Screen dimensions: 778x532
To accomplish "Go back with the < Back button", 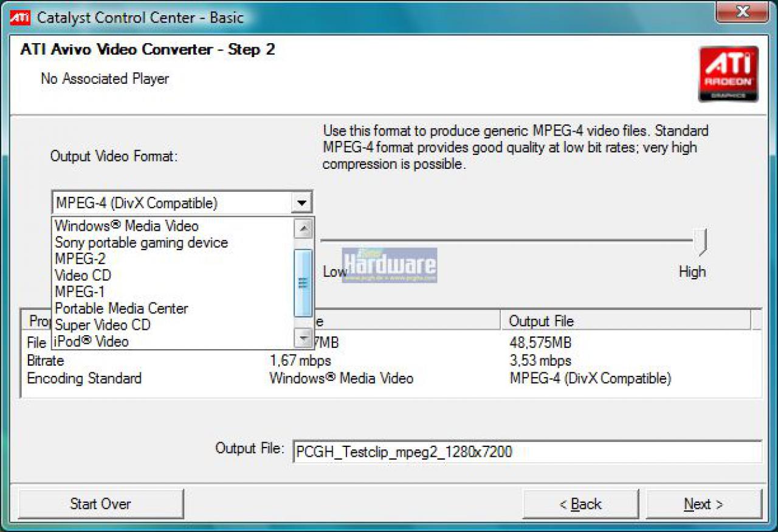I will point(580,504).
